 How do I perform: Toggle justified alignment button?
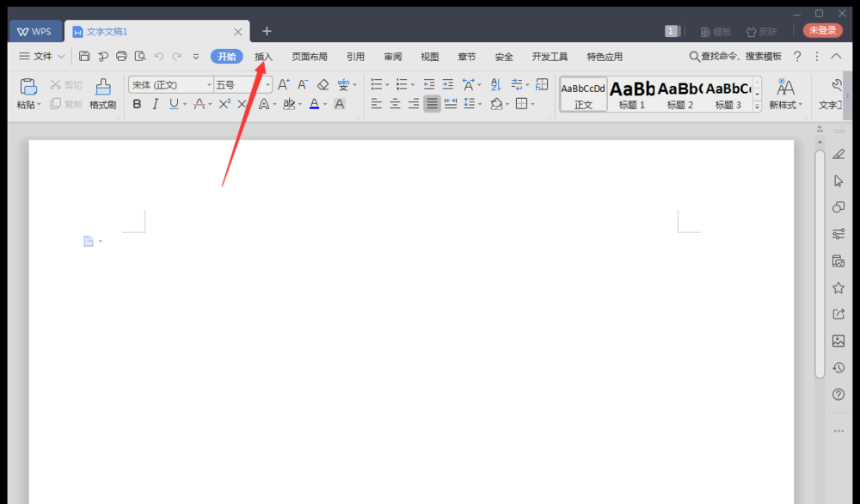tap(433, 104)
